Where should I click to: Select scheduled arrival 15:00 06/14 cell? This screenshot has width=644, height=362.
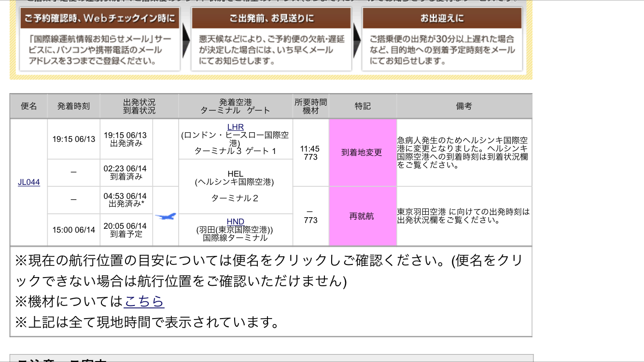click(74, 230)
